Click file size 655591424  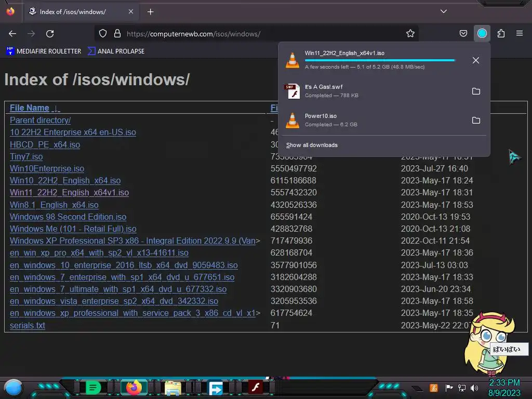[x=291, y=217]
